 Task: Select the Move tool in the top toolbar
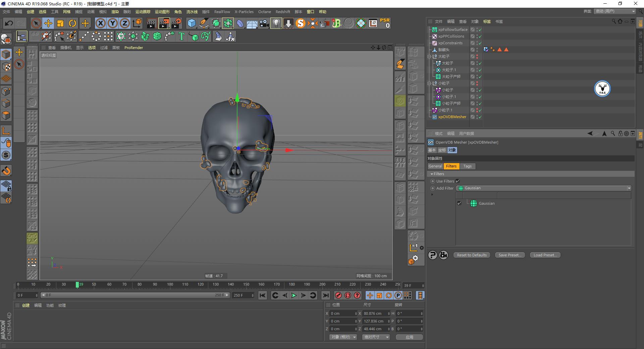pos(48,23)
